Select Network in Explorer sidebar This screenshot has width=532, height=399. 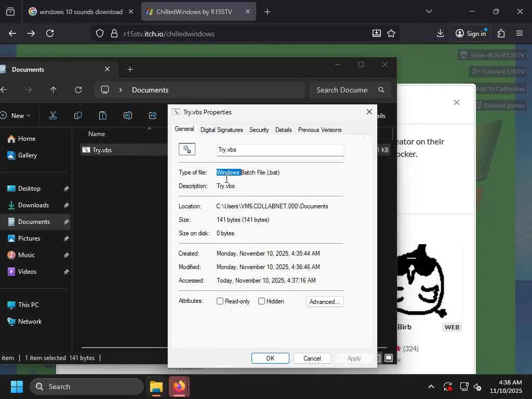(x=25, y=321)
